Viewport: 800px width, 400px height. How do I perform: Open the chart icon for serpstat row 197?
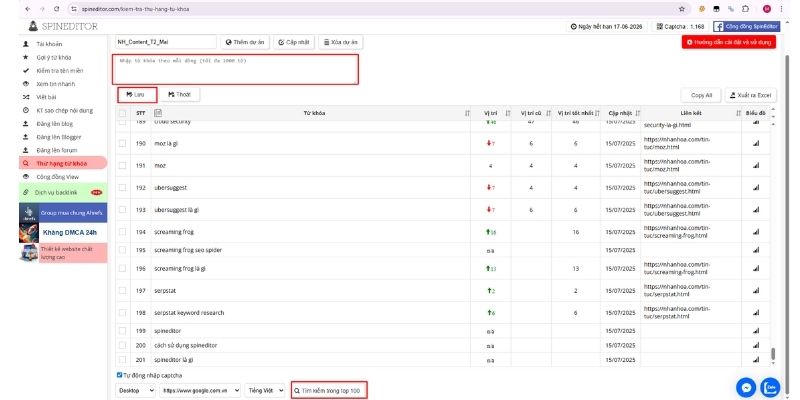[x=756, y=290]
